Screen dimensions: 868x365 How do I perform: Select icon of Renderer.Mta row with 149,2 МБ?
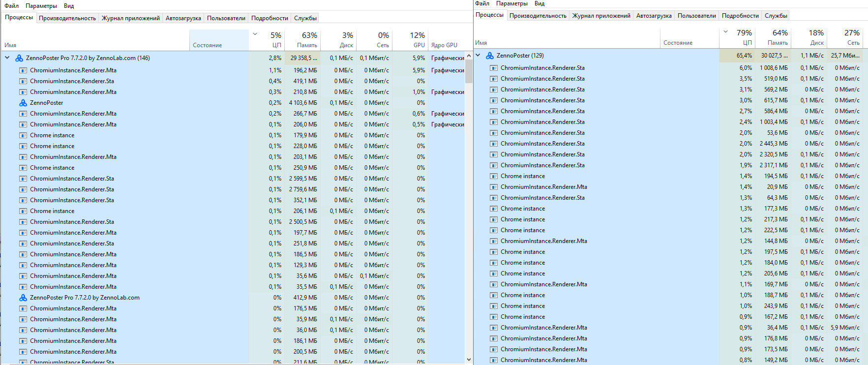[494, 360]
